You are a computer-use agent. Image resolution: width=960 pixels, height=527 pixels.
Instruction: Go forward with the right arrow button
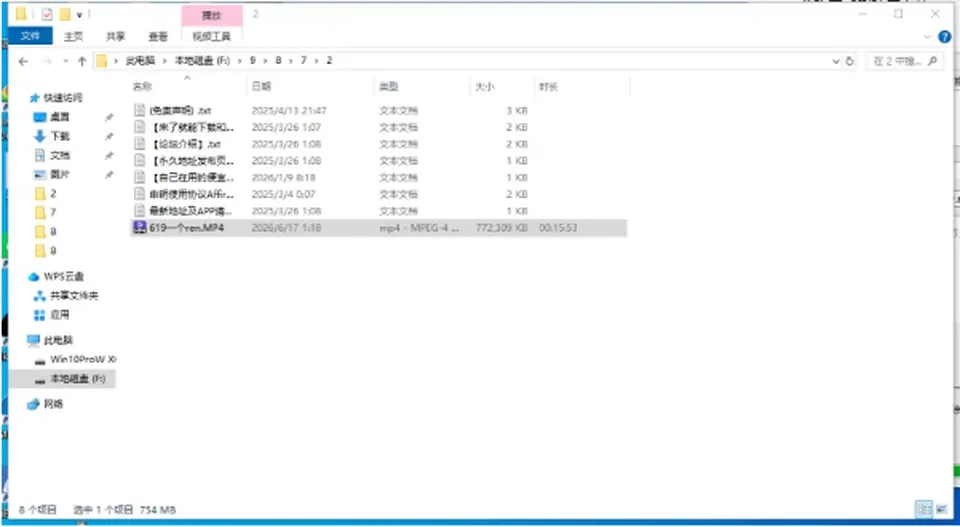pyautogui.click(x=47, y=61)
